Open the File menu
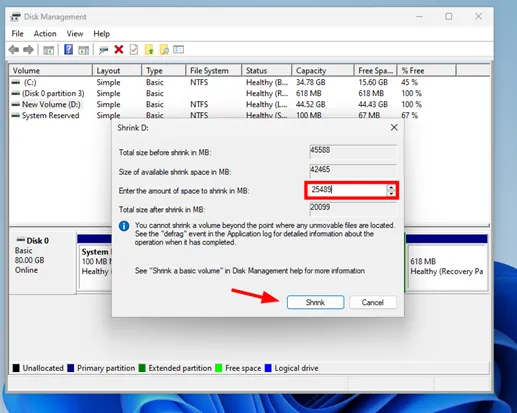517x413 pixels. click(x=17, y=34)
